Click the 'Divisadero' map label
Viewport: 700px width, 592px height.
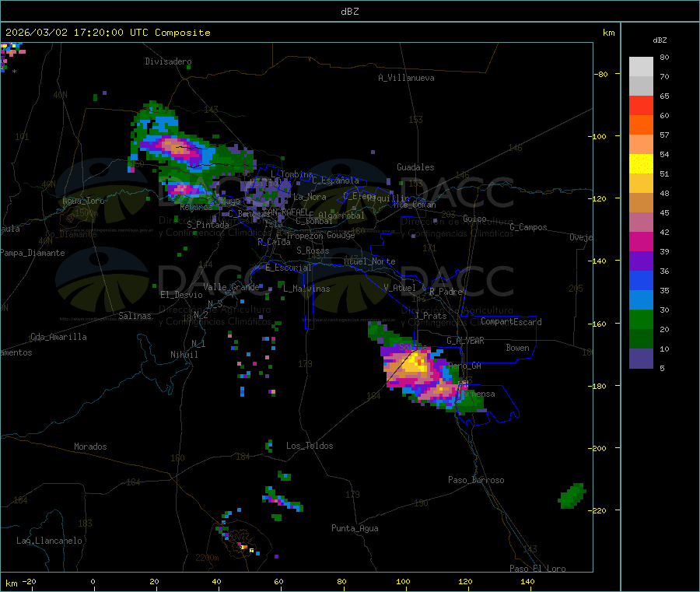[168, 61]
